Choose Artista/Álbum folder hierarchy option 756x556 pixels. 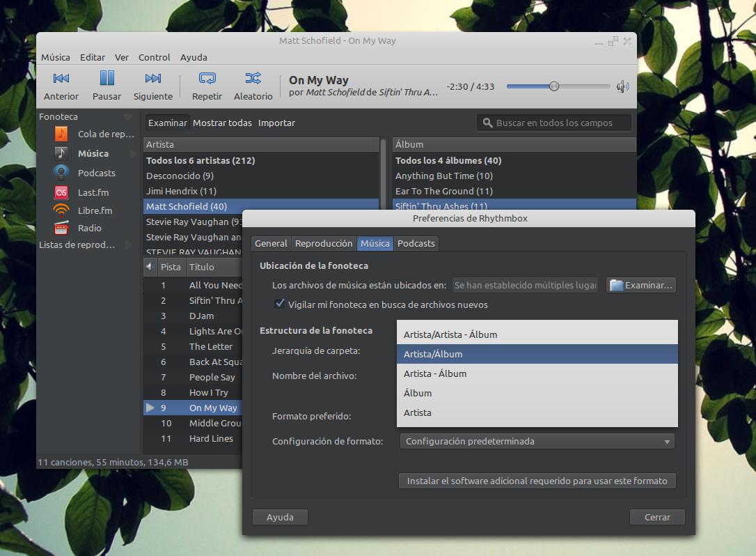[x=537, y=354]
